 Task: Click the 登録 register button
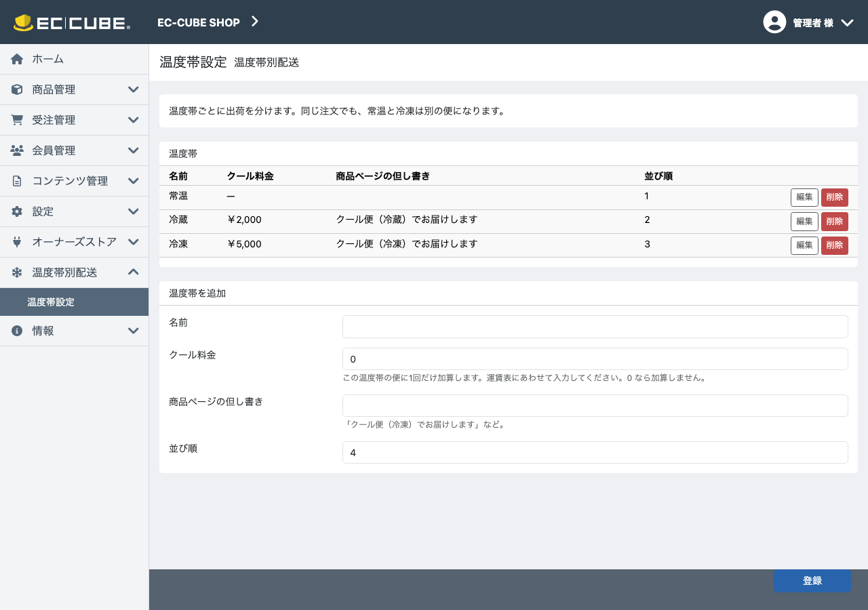click(x=812, y=581)
